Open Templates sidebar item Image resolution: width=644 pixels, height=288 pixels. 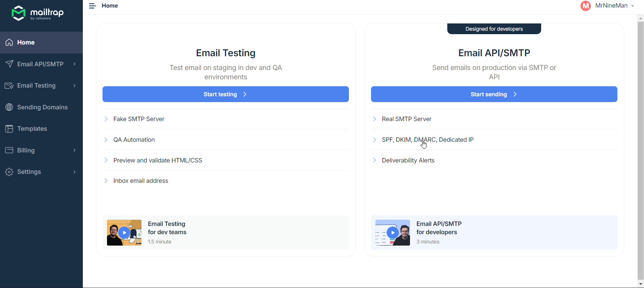pyautogui.click(x=41, y=129)
